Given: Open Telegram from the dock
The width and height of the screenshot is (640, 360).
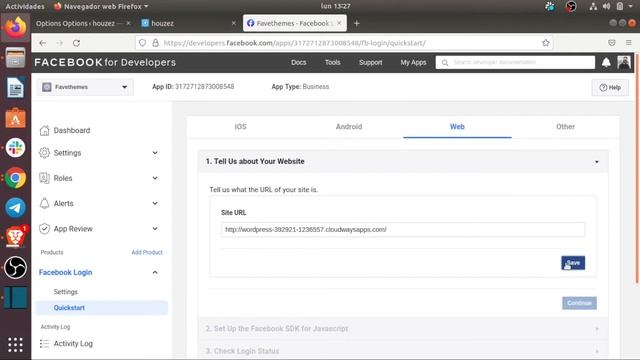Looking at the screenshot, I should [x=16, y=208].
